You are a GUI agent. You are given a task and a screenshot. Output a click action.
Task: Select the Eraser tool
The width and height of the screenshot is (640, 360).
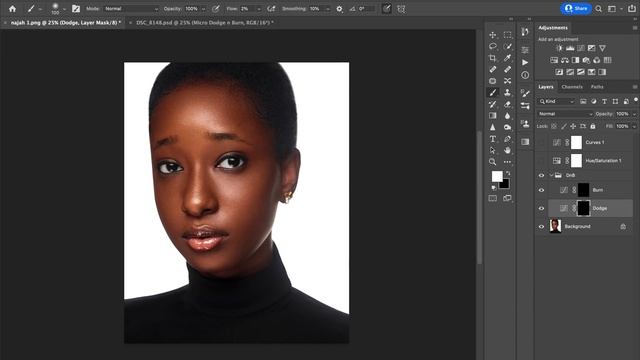point(507,104)
